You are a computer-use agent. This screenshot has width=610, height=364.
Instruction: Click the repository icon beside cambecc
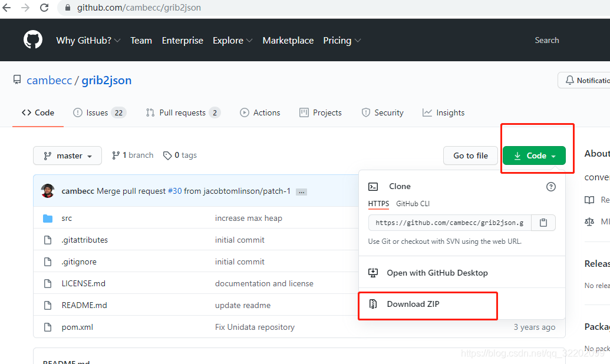[x=17, y=80]
